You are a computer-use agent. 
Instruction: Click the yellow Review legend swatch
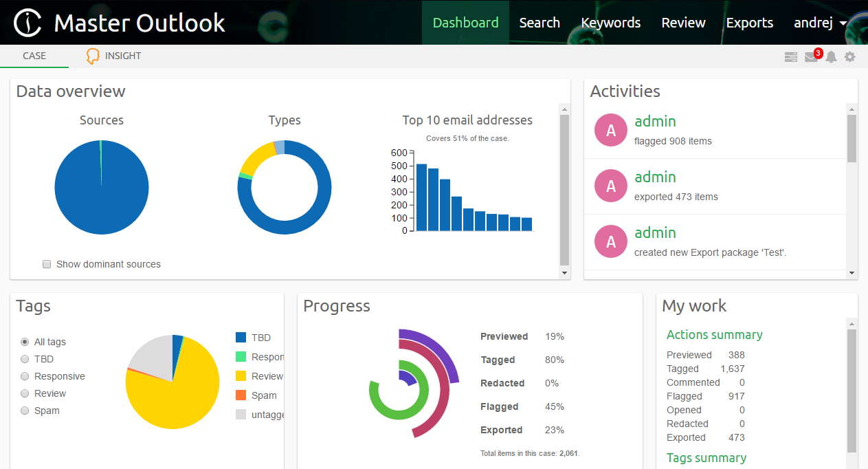(241, 376)
